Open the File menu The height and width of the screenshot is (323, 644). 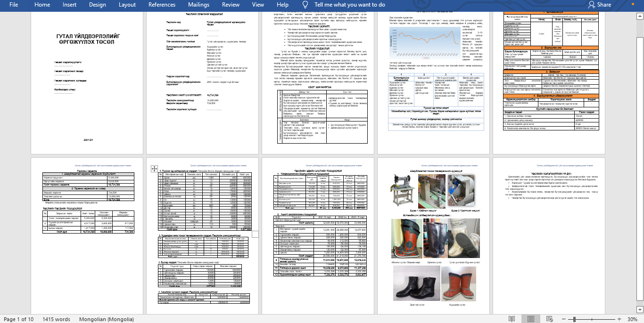pos(14,5)
